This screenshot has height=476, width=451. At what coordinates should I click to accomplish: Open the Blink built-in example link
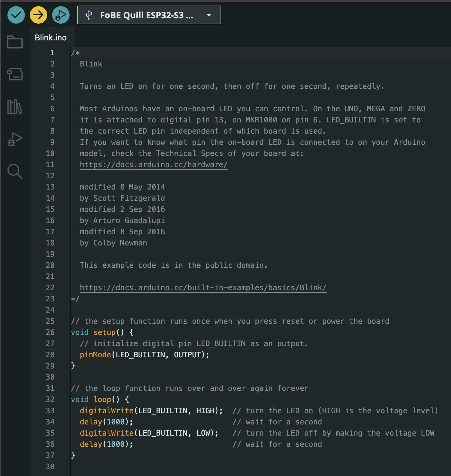[x=203, y=287]
